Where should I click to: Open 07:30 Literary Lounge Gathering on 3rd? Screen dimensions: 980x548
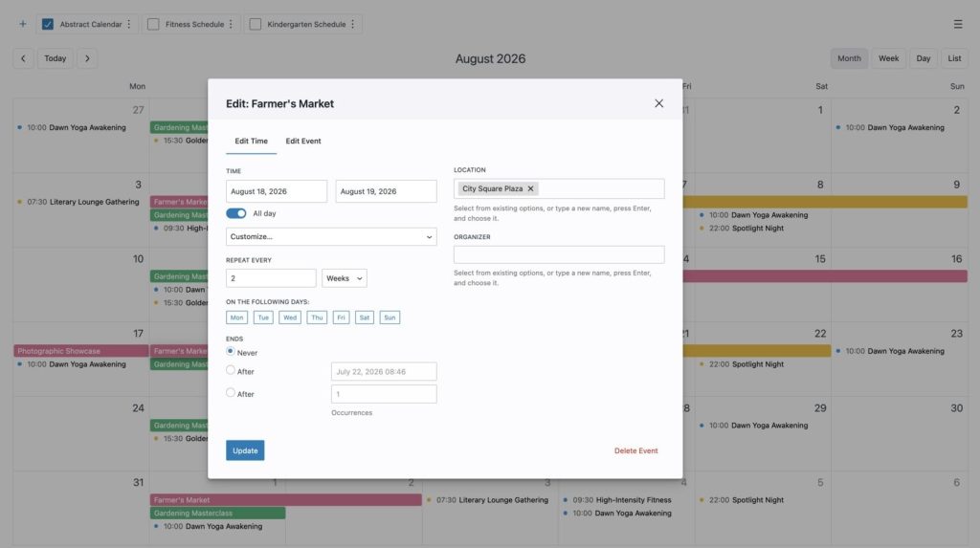[78, 202]
